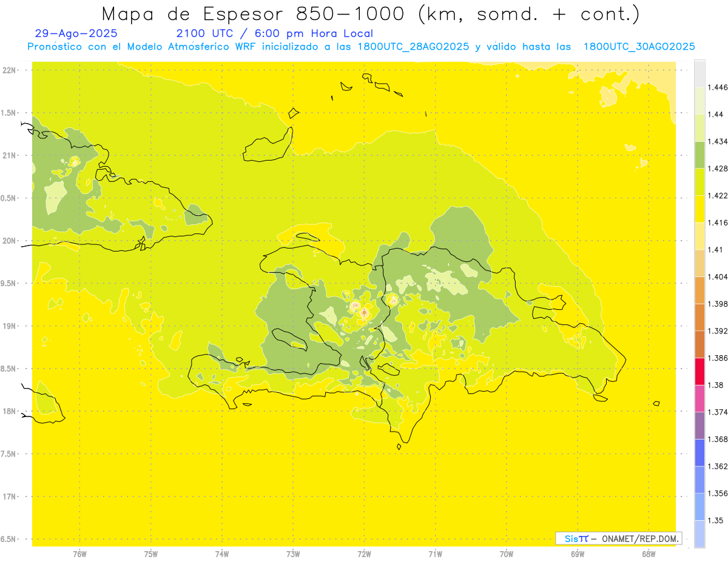Click legend value "1.44"

click(715, 115)
